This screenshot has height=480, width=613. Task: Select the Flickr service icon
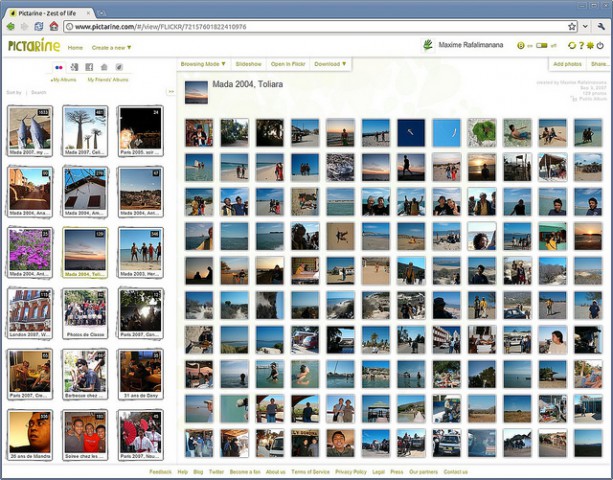[x=58, y=67]
